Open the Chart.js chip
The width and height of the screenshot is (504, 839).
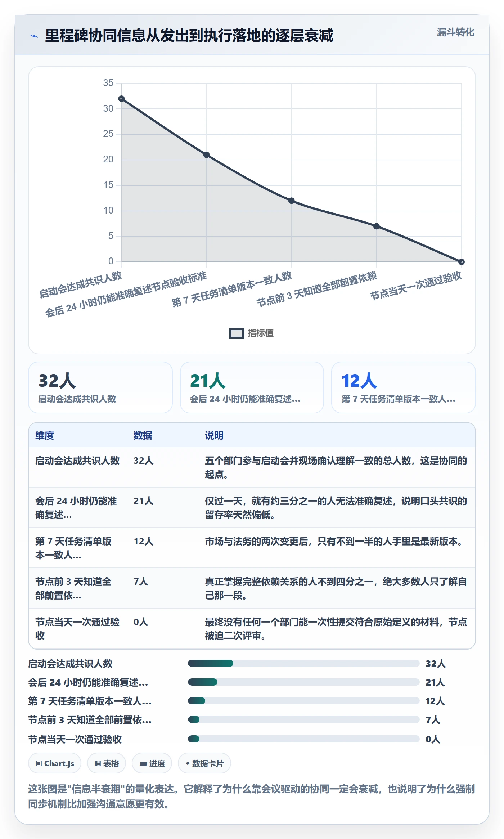[x=55, y=763]
